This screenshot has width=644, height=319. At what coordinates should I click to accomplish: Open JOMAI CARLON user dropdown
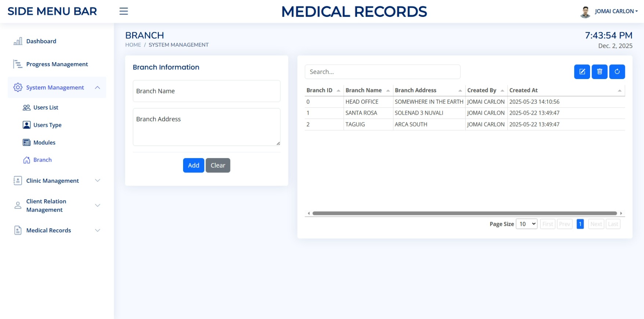(x=616, y=11)
